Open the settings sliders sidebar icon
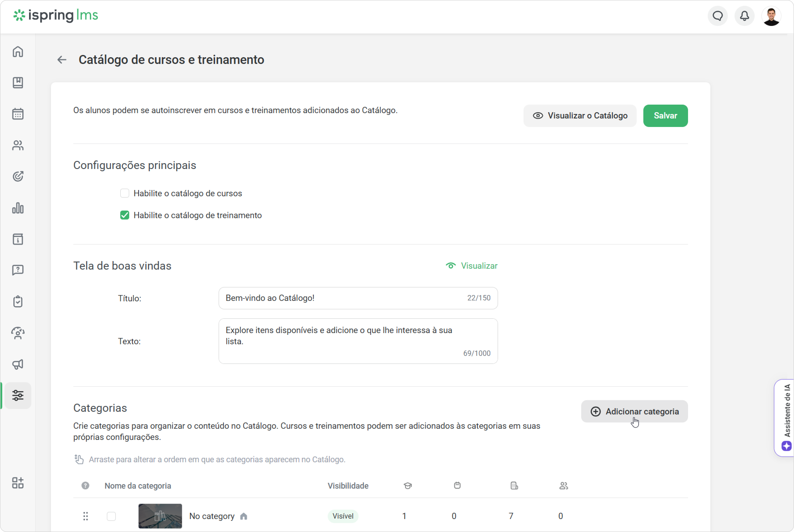The image size is (794, 532). [18, 395]
